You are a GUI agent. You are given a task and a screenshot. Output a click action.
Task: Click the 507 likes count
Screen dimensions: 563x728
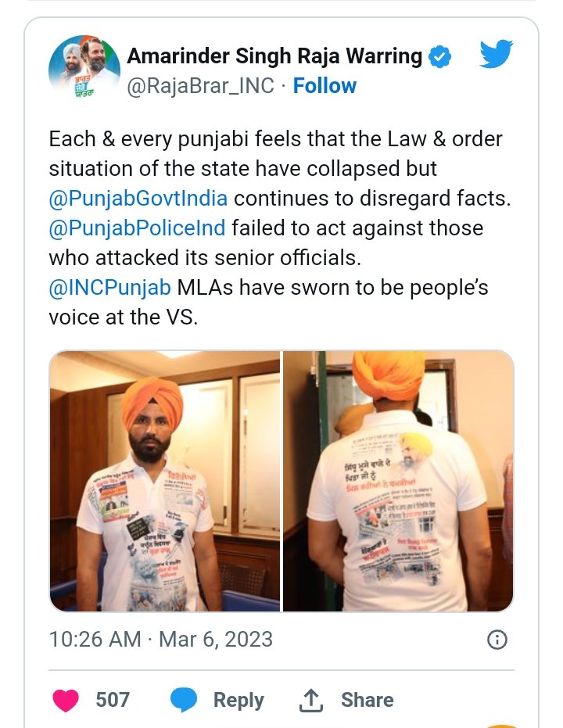[113, 700]
